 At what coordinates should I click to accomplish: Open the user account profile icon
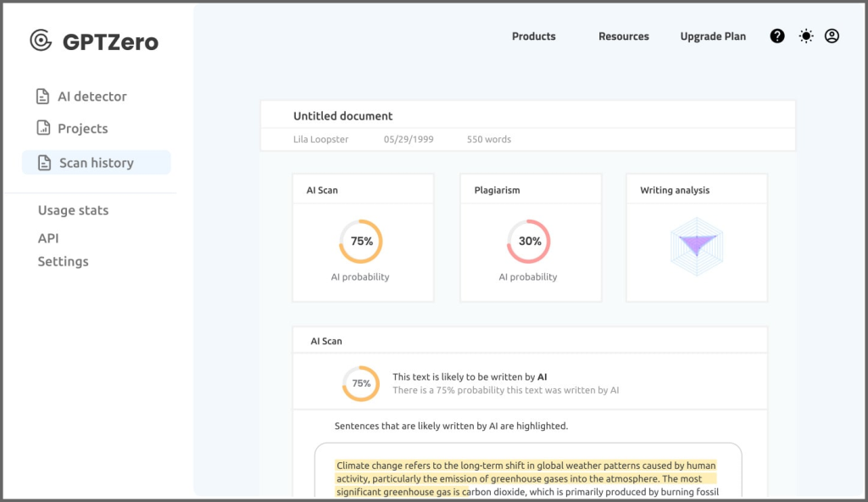pos(832,36)
